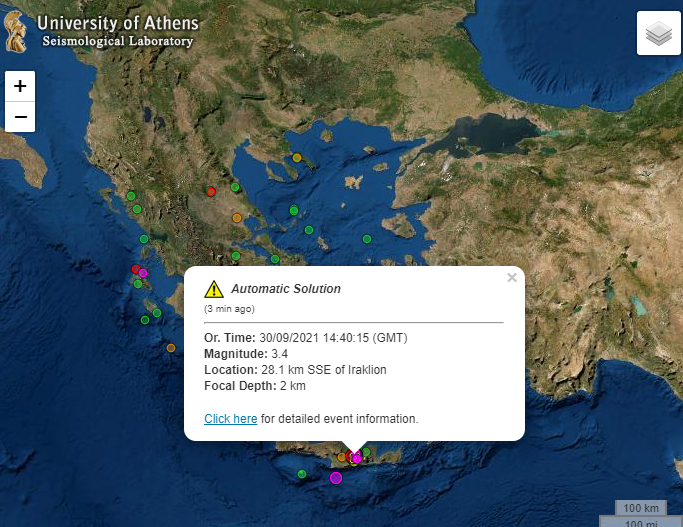
Task: Select the orange marker near Chalkidiki peninsula
Action: pyautogui.click(x=297, y=158)
